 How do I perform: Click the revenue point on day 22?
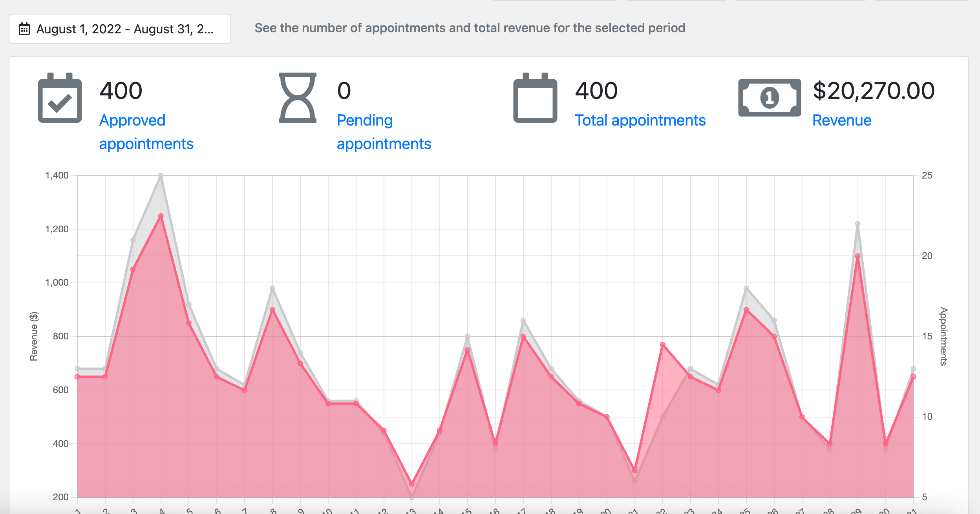click(662, 345)
